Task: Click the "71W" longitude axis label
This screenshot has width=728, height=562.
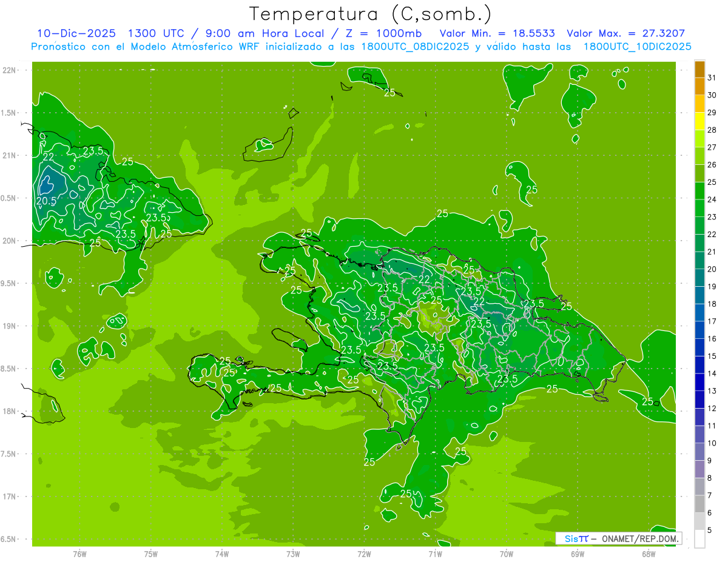Action: 435,554
